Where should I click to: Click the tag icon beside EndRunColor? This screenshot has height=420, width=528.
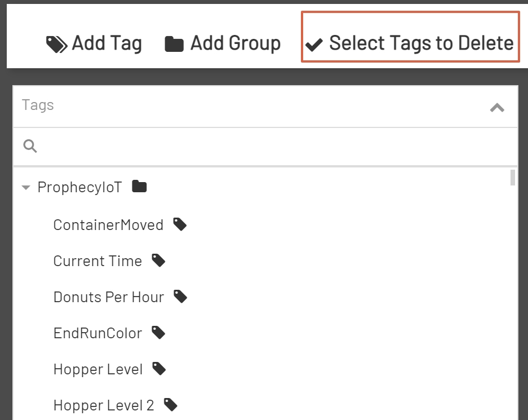tap(158, 332)
